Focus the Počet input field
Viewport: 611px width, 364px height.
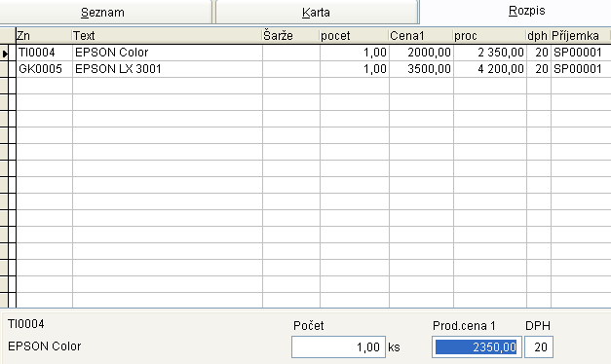[338, 346]
